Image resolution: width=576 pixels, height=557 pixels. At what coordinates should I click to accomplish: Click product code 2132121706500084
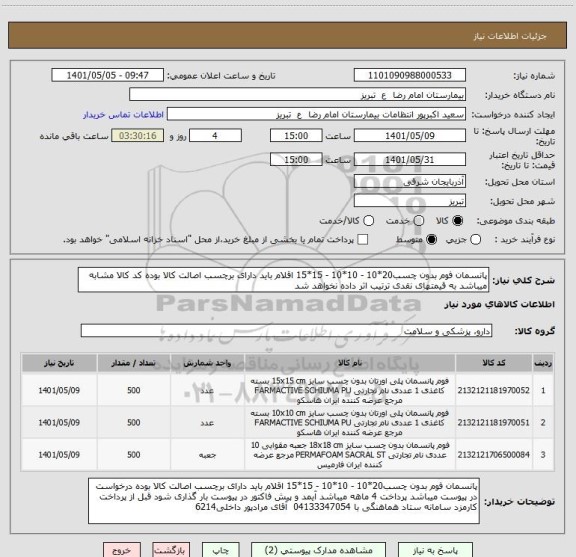click(494, 455)
